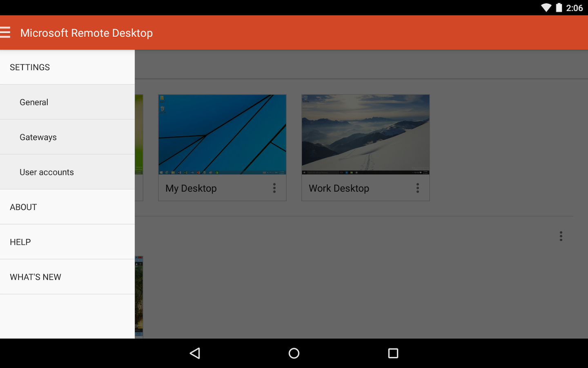Open the Work Desktop overflow menu

pyautogui.click(x=418, y=188)
